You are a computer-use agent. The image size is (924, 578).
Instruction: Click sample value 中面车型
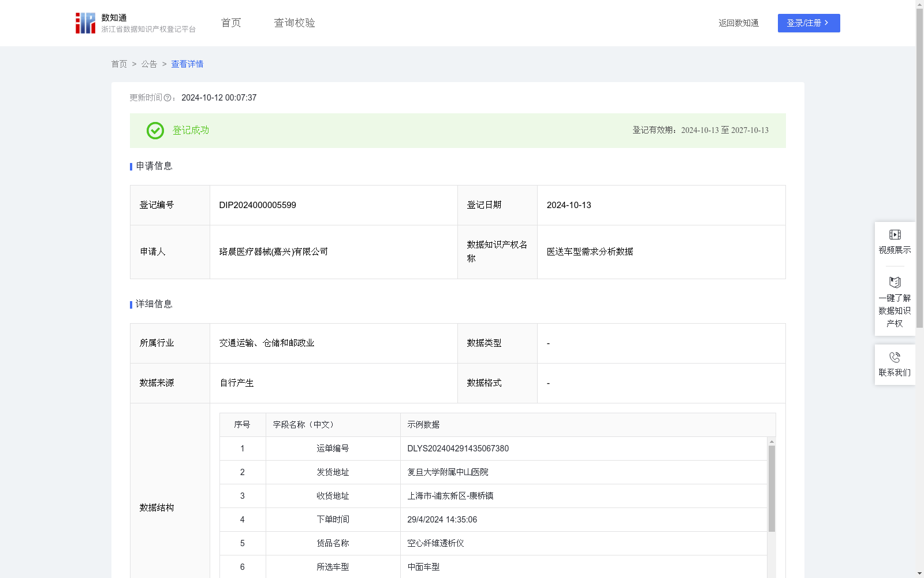point(424,567)
